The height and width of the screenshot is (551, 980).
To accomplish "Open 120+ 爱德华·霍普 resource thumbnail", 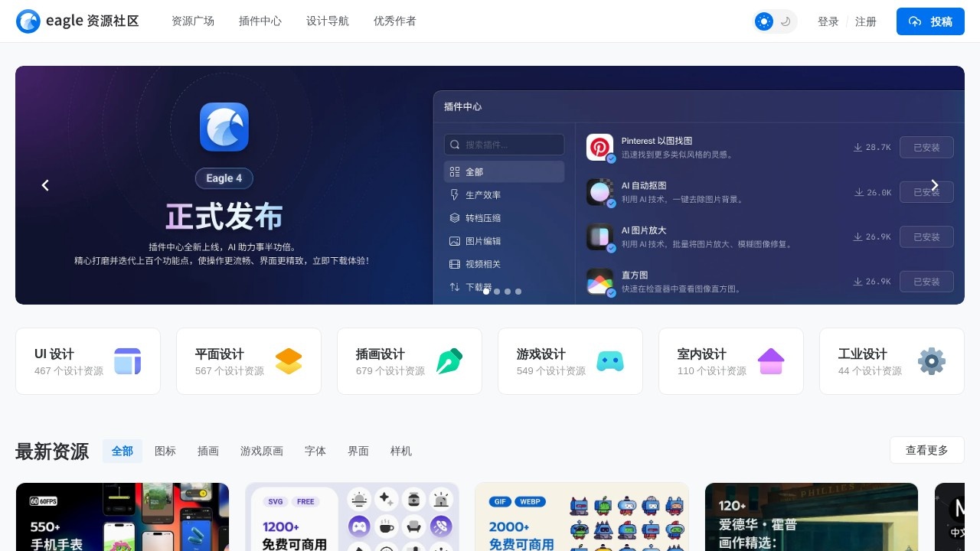I will pos(812,517).
